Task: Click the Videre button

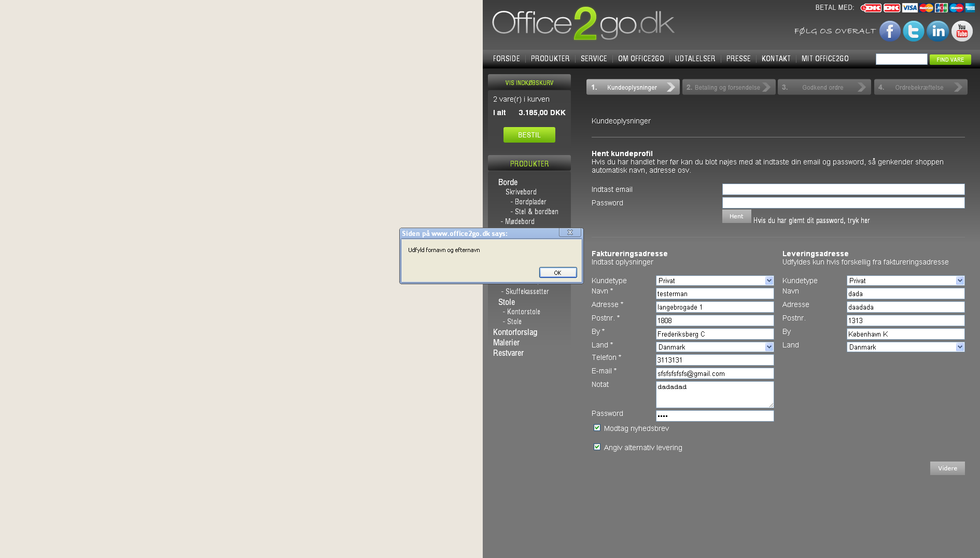Action: [947, 468]
